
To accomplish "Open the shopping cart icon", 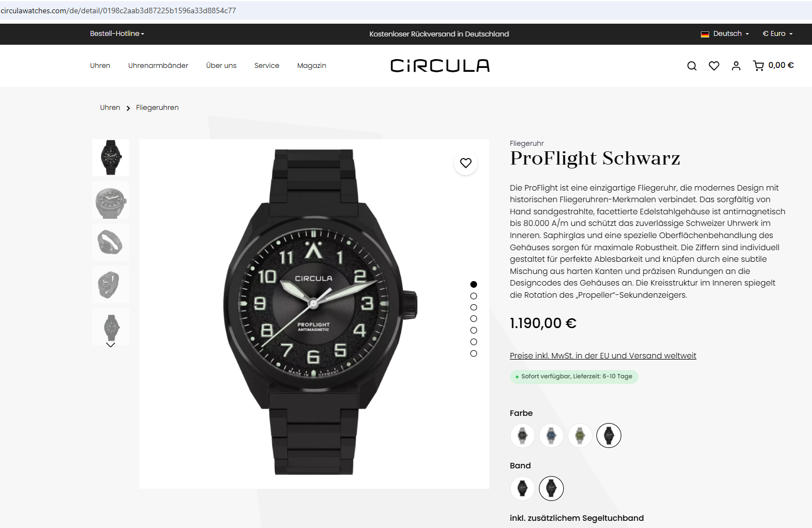I will tap(758, 66).
